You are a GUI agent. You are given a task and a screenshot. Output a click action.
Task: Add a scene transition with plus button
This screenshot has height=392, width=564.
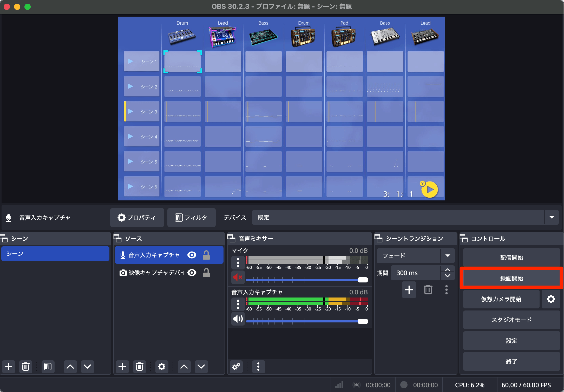coord(409,290)
